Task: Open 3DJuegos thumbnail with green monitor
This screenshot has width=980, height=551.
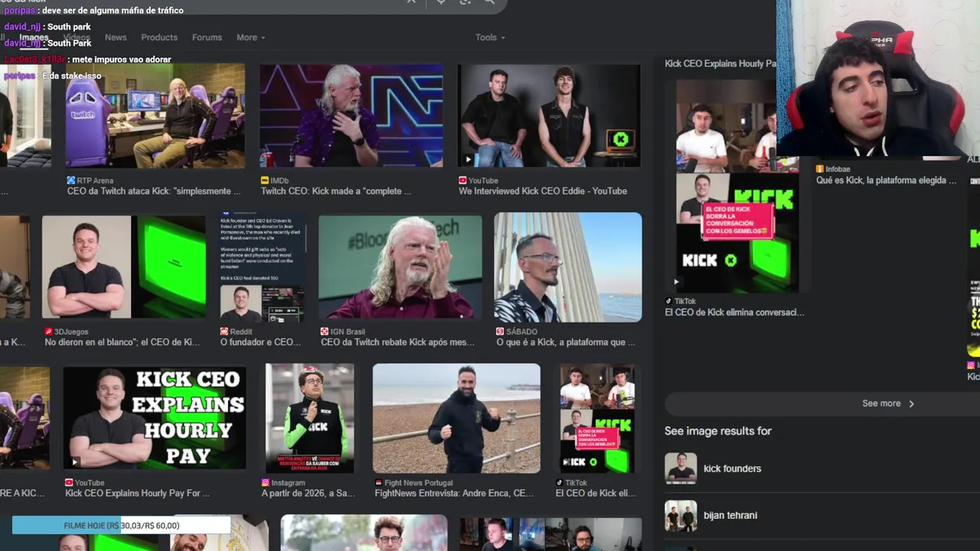Action: pos(123,266)
